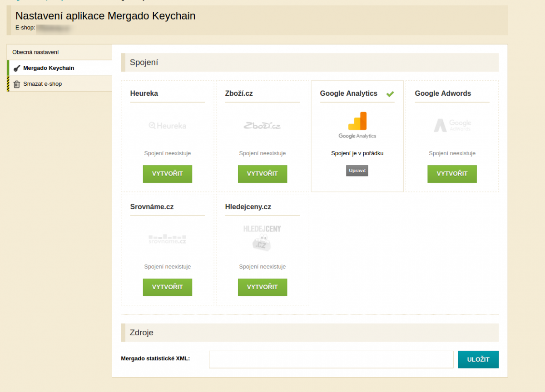Create the Srovnáme.cz connection with Vytvořit
545x392 pixels.
tap(168, 287)
